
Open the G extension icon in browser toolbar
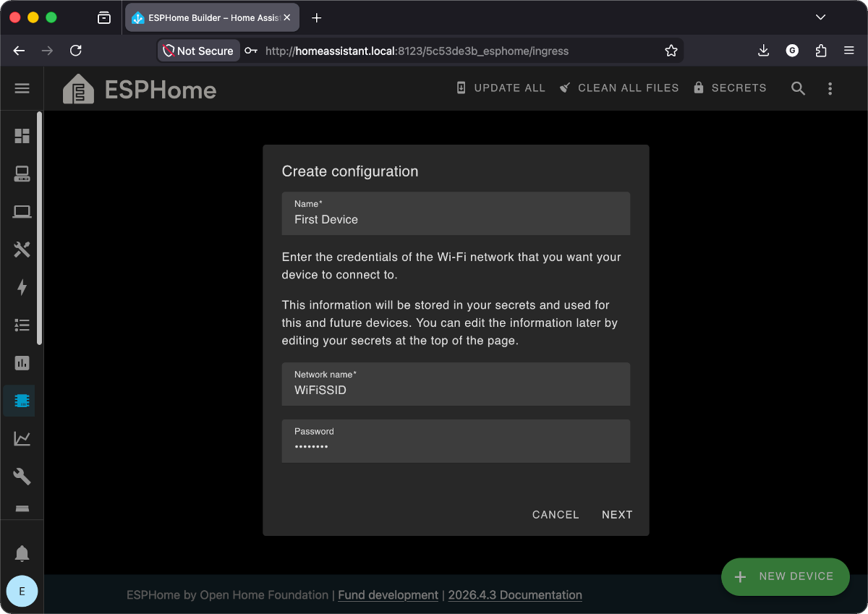[792, 51]
